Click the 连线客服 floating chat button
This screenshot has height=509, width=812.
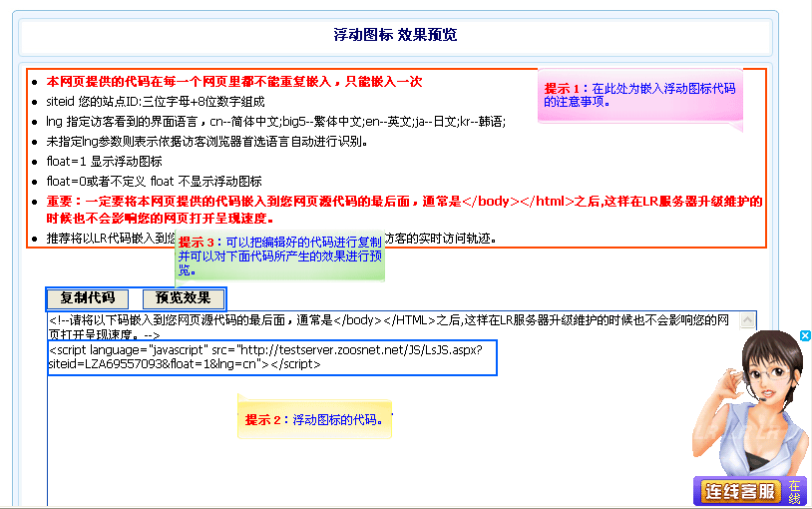[x=739, y=491]
